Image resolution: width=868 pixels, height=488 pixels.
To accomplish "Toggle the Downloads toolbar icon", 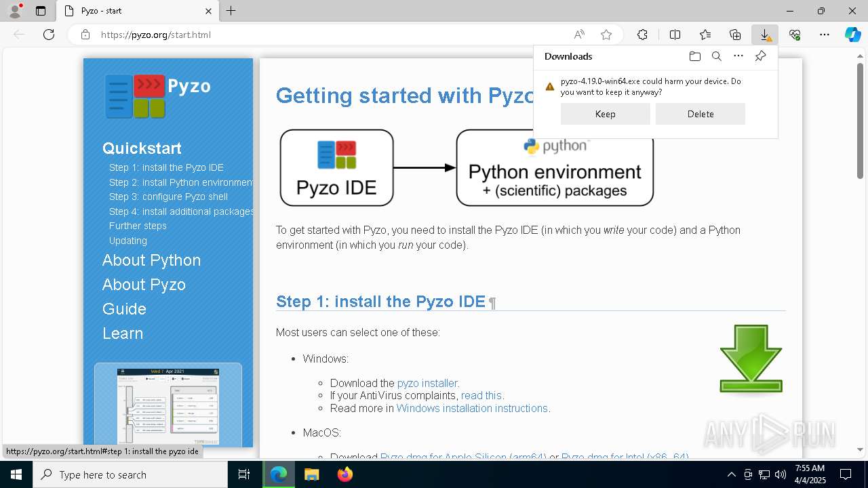I will pyautogui.click(x=765, y=35).
